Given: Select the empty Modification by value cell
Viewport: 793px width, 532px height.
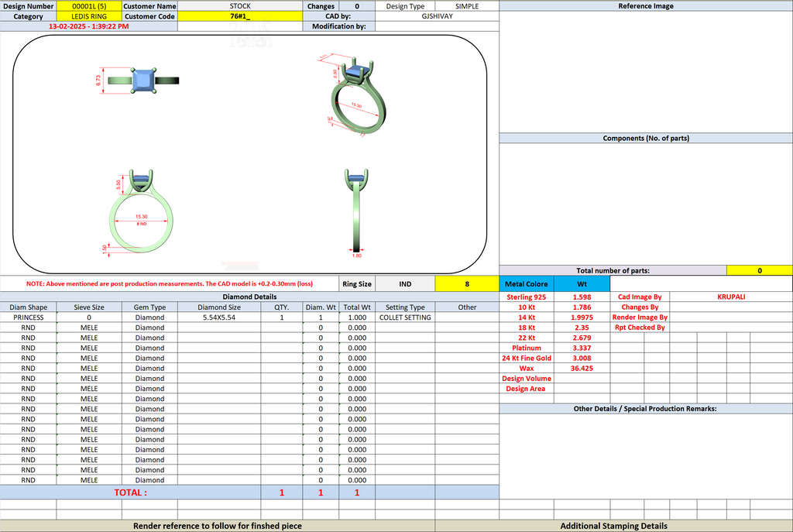Looking at the screenshot, I should [x=437, y=26].
